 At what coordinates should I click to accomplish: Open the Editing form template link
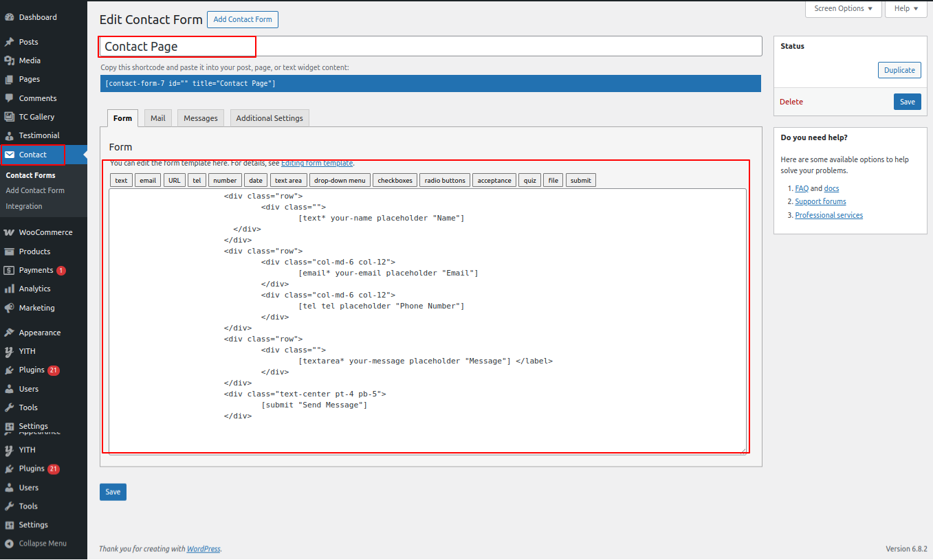click(x=317, y=164)
